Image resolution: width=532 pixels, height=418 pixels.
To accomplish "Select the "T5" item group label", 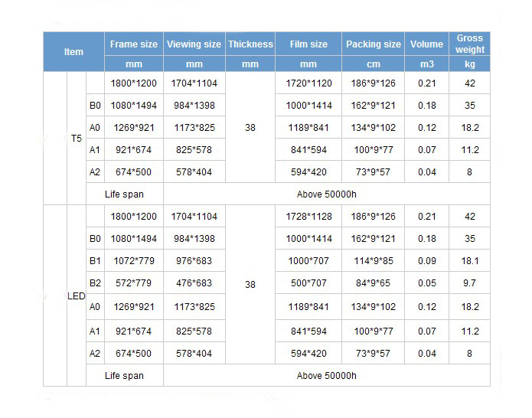I will click(77, 138).
